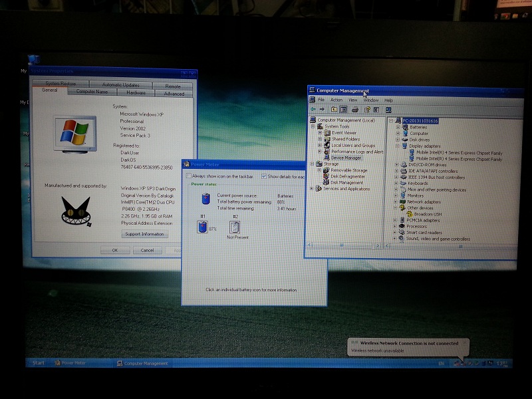Expand the PCMCIA adapters node
The width and height of the screenshot is (532, 399).
tap(395, 220)
